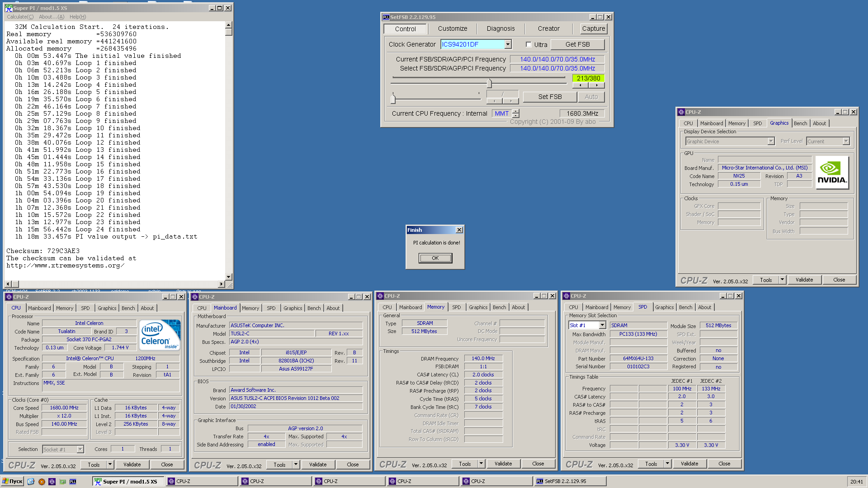This screenshot has height=488, width=868.
Task: Open the Slot #1 memory slot dropdown
Action: point(602,325)
